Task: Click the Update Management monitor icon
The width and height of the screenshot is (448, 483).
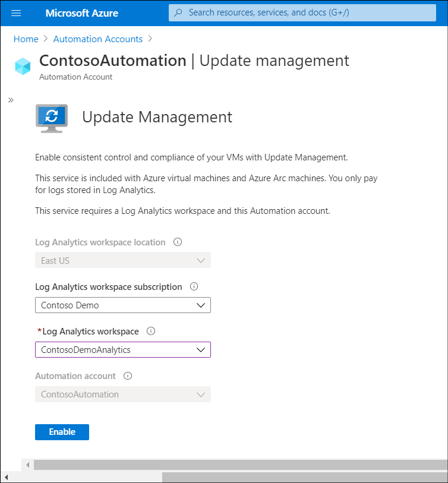Action: point(52,119)
